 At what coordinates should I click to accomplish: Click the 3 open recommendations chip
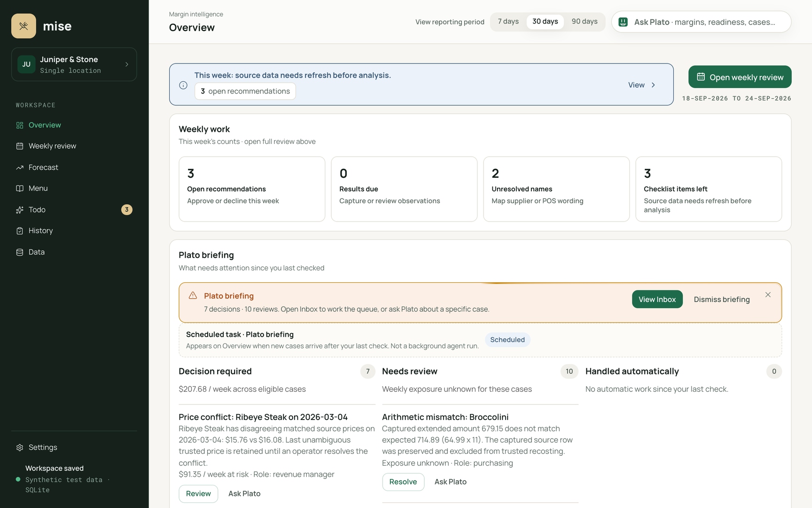pos(245,91)
